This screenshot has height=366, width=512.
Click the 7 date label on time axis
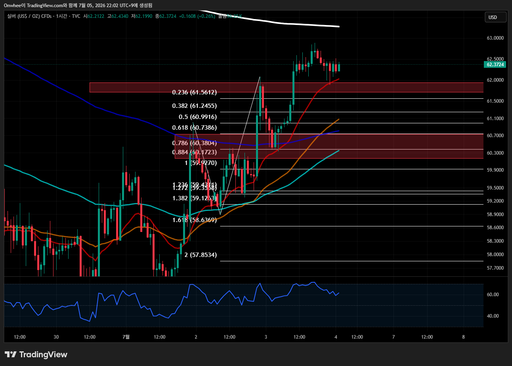click(393, 337)
